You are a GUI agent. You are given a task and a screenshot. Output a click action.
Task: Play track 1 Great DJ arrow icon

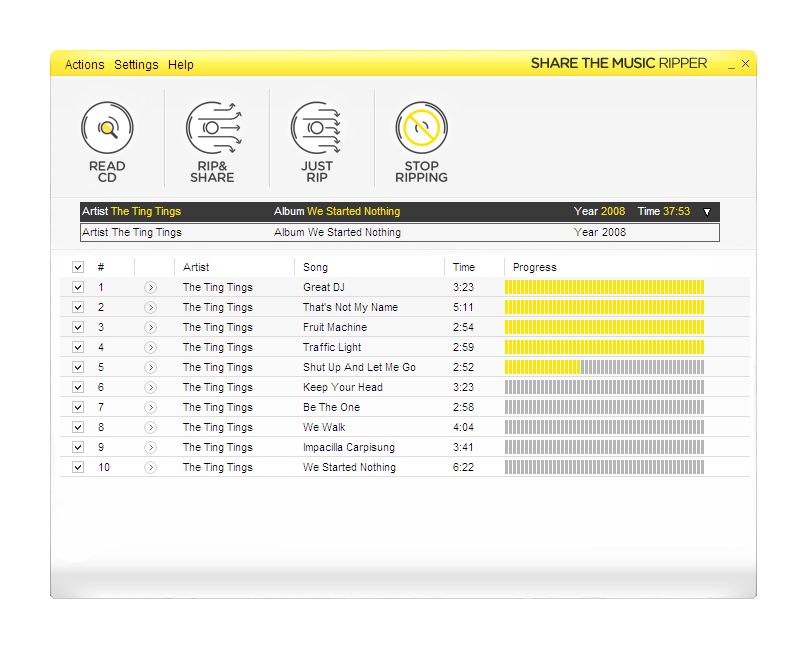pyautogui.click(x=150, y=287)
